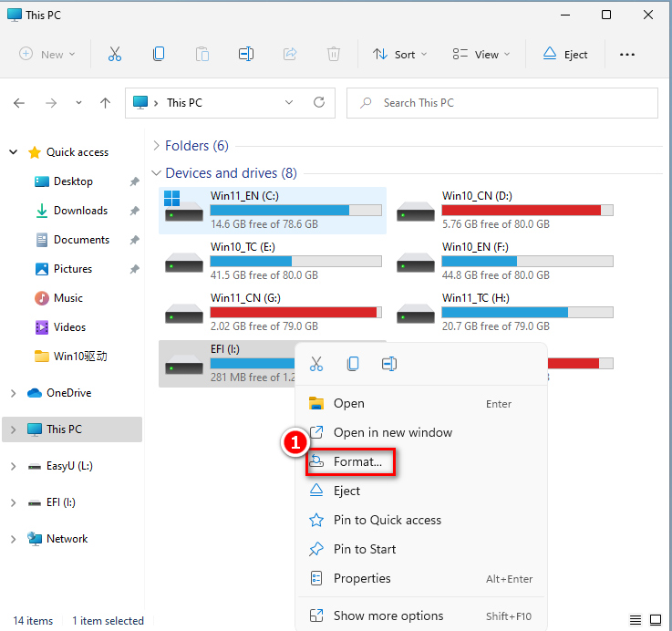This screenshot has width=672, height=631.
Task: Expand the Network tree node
Action: (14, 539)
